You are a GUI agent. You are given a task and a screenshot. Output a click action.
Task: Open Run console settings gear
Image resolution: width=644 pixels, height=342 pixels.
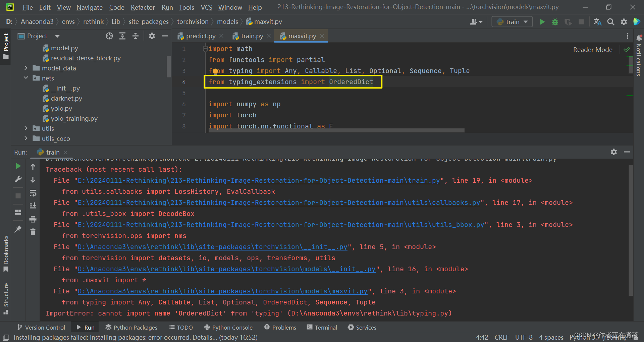(614, 152)
